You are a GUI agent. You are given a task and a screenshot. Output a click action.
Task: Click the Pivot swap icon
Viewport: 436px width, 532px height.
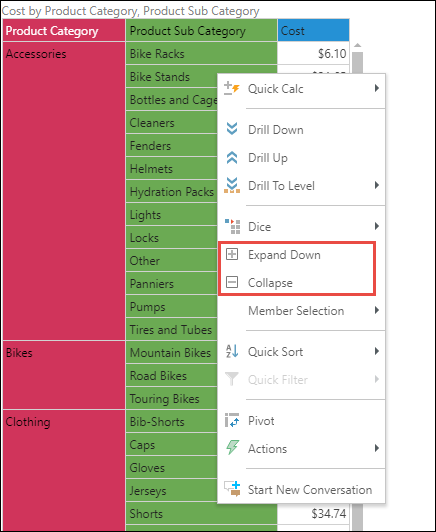(232, 420)
